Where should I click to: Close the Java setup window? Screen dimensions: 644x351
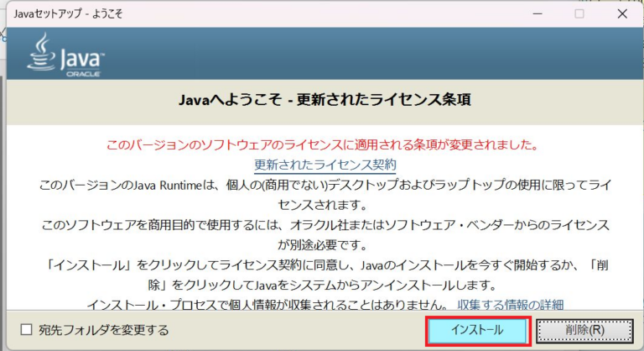(622, 13)
